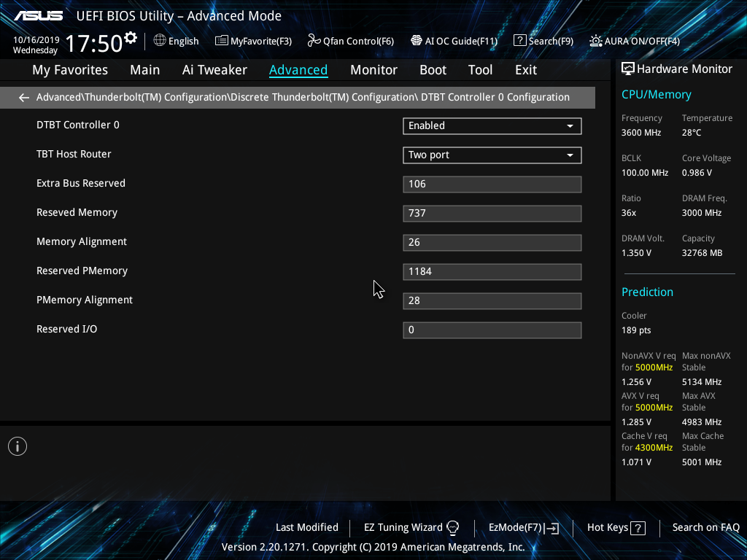Click the Prediction heading
The width and height of the screenshot is (747, 560).
pos(647,292)
